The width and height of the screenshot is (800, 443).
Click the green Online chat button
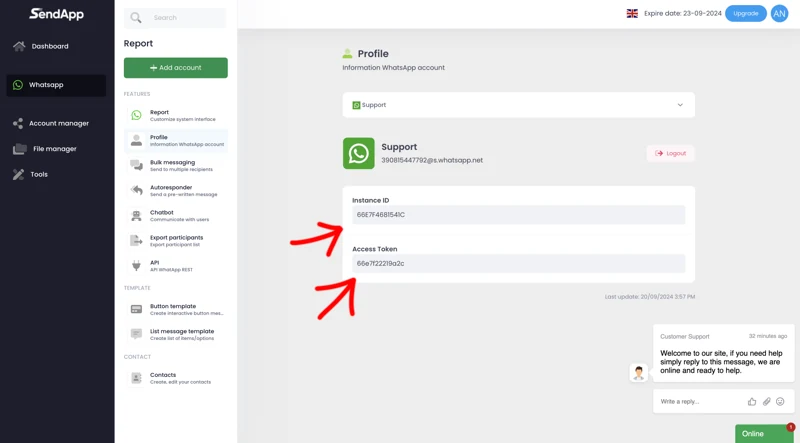[764, 433]
